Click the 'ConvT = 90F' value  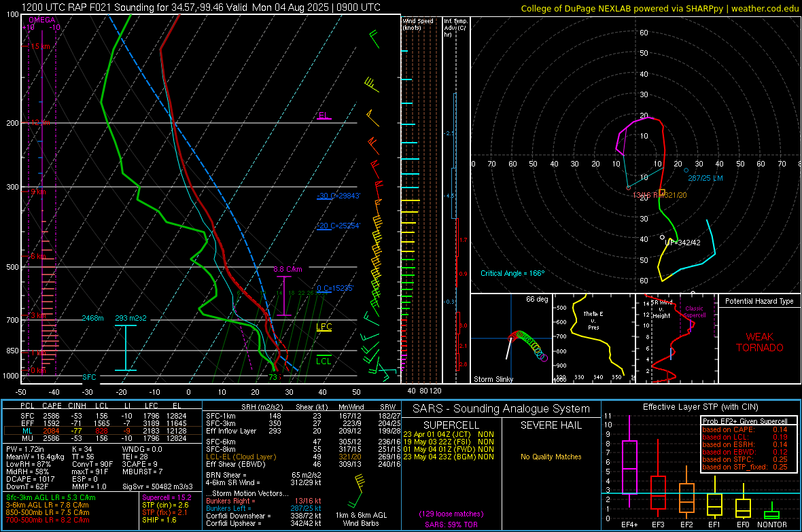[x=92, y=465]
